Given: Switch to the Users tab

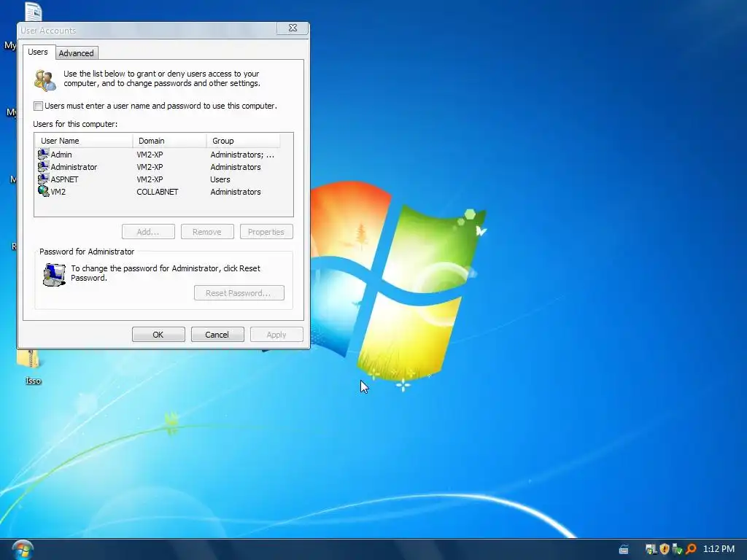Looking at the screenshot, I should click(38, 52).
